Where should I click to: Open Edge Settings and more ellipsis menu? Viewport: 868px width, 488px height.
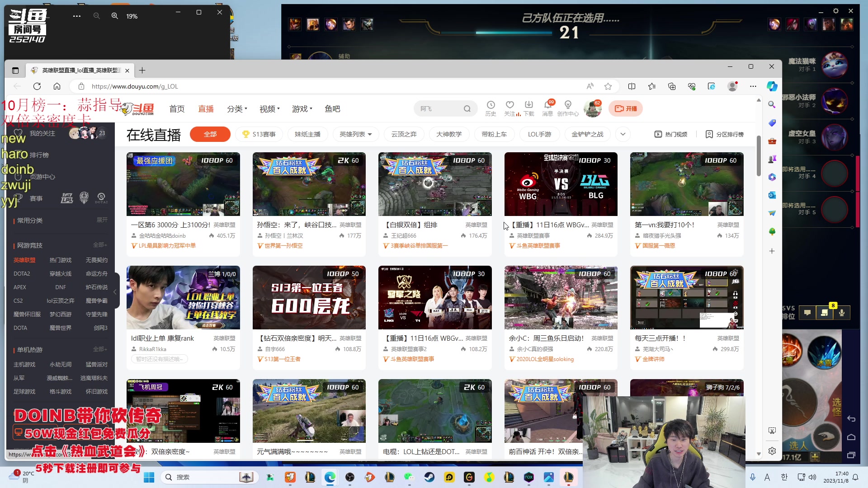[x=753, y=86]
